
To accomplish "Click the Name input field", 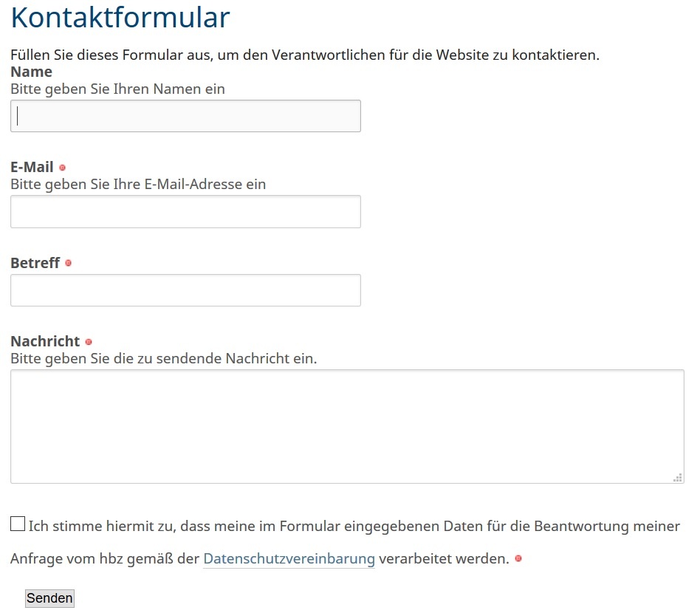I will [x=185, y=116].
